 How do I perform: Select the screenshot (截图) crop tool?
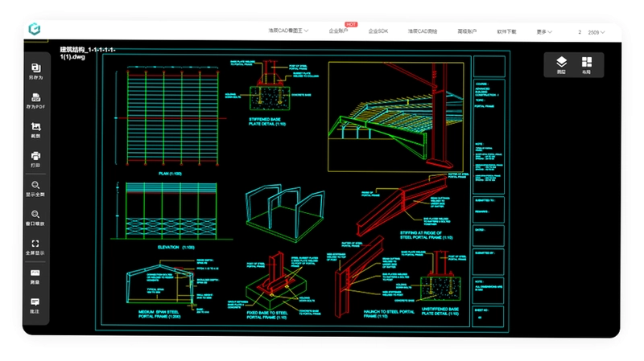click(x=35, y=130)
